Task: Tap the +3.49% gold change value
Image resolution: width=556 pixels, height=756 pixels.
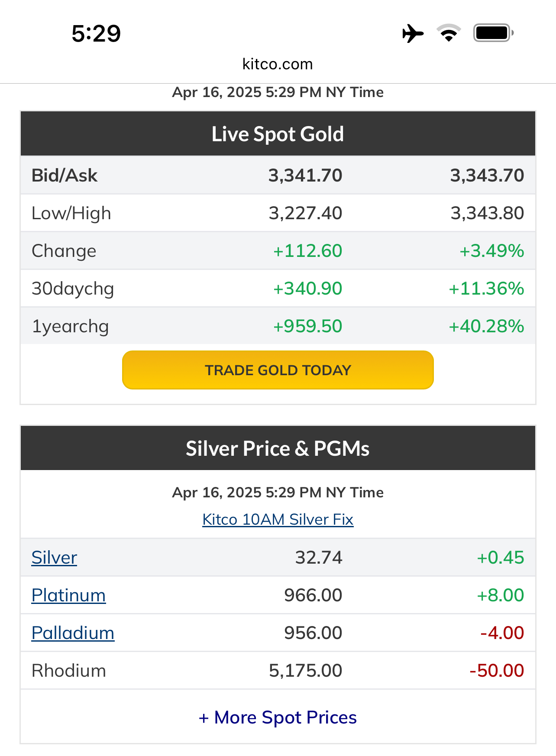Action: click(491, 251)
